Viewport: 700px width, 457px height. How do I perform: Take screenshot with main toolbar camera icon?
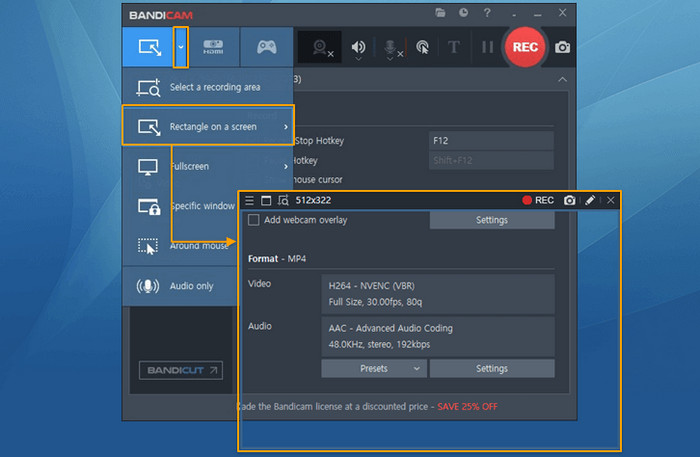click(563, 47)
